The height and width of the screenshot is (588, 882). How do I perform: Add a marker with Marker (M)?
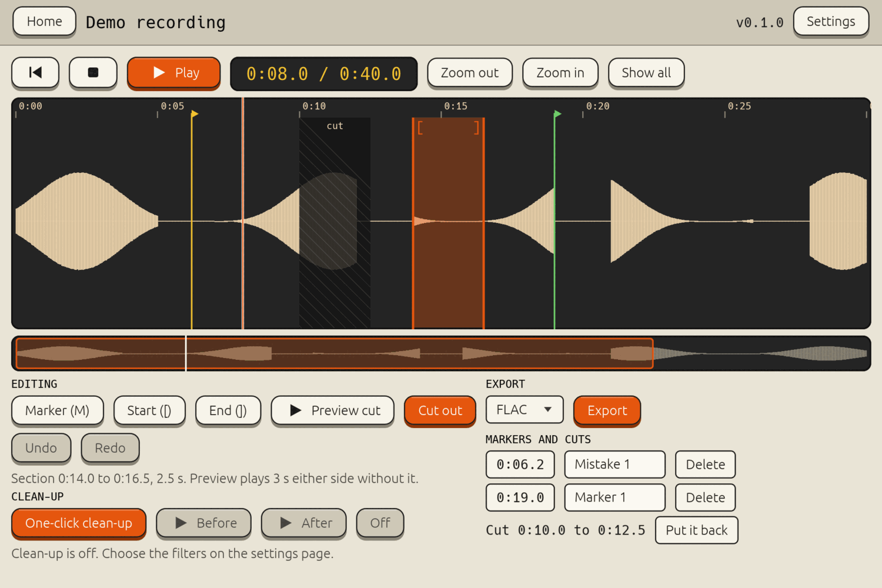58,410
